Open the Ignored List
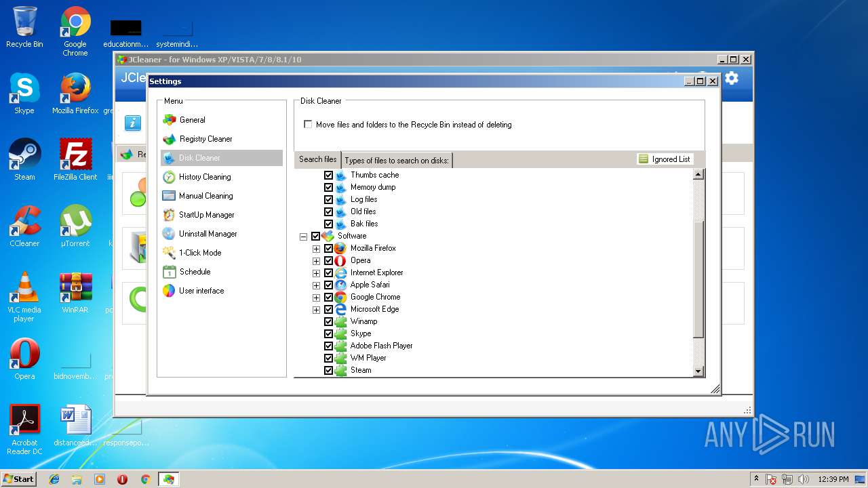 tap(665, 159)
